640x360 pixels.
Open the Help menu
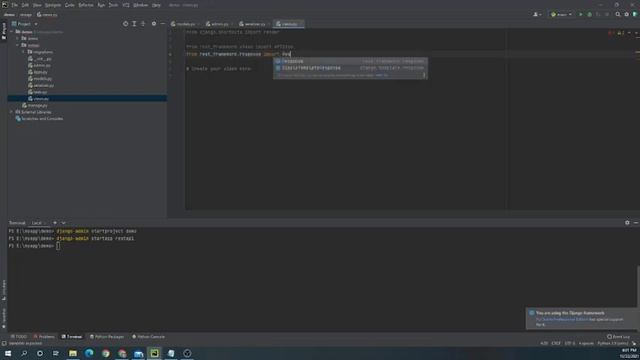(x=156, y=5)
